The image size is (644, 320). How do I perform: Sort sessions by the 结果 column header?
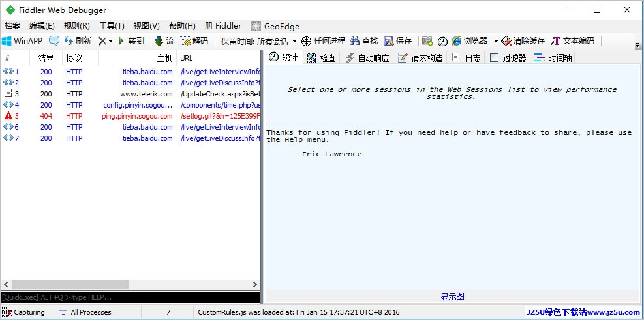[x=46, y=58]
